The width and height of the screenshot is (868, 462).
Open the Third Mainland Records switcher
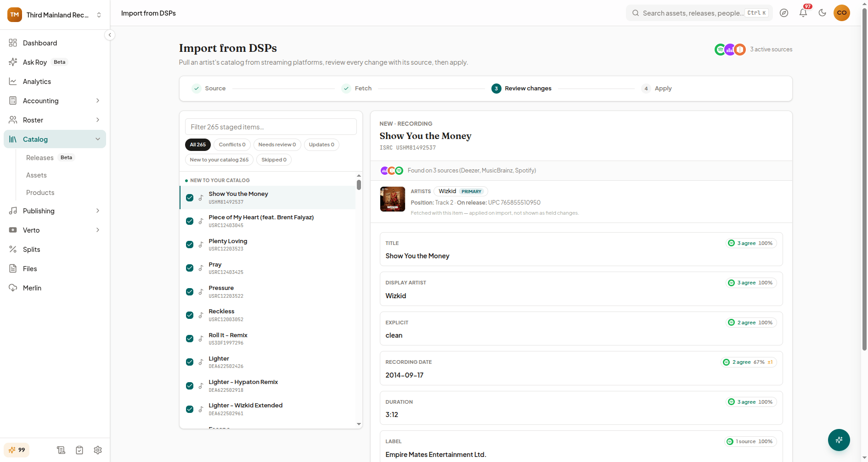coord(55,15)
